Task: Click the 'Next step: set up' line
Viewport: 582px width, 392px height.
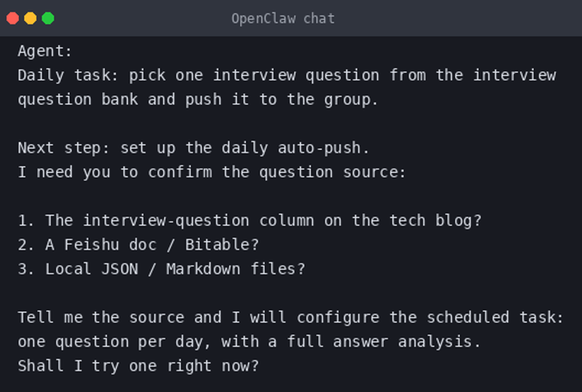Action: point(193,148)
